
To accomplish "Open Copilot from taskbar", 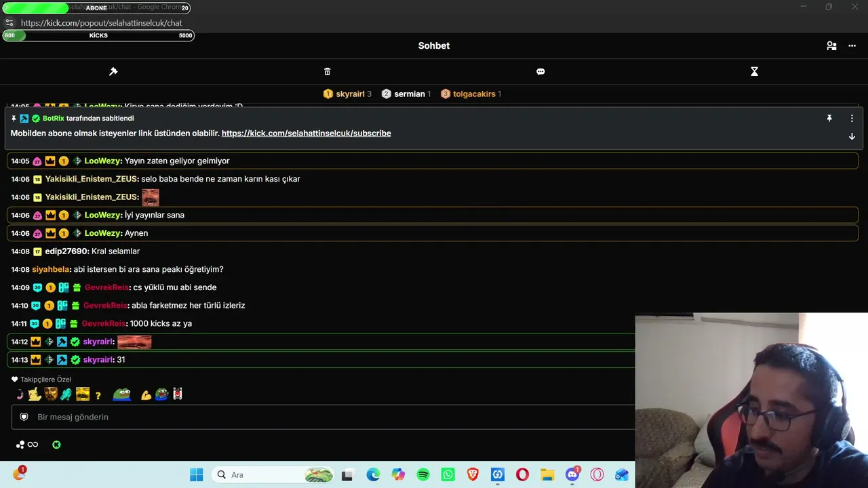I will [x=398, y=474].
